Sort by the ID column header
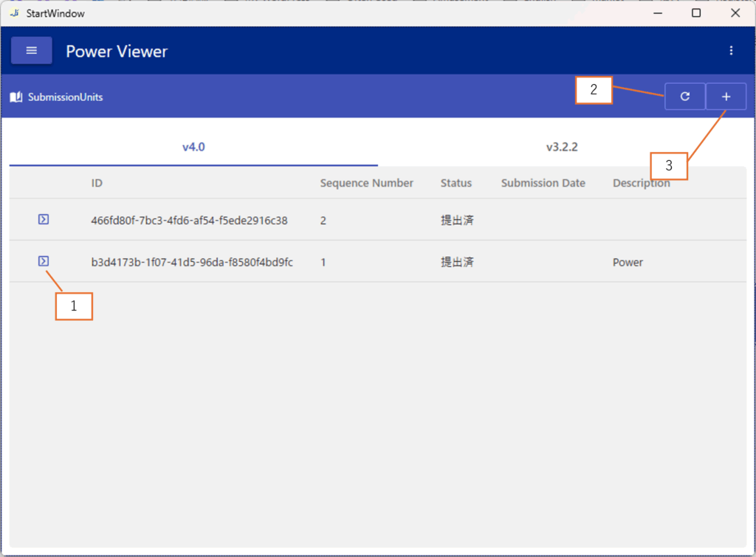The width and height of the screenshot is (756, 557). [x=97, y=183]
